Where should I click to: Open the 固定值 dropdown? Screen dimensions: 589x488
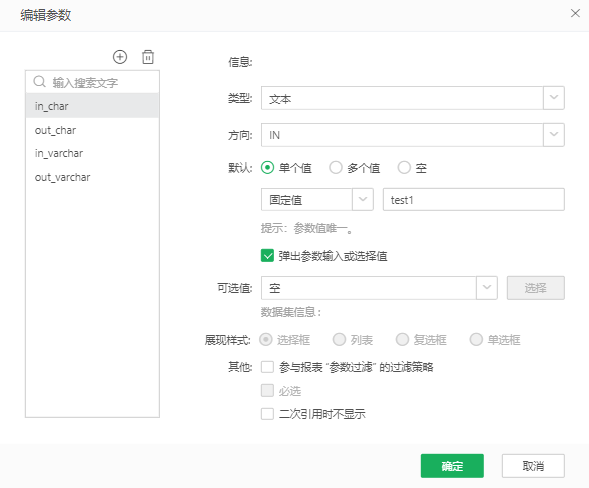(317, 199)
